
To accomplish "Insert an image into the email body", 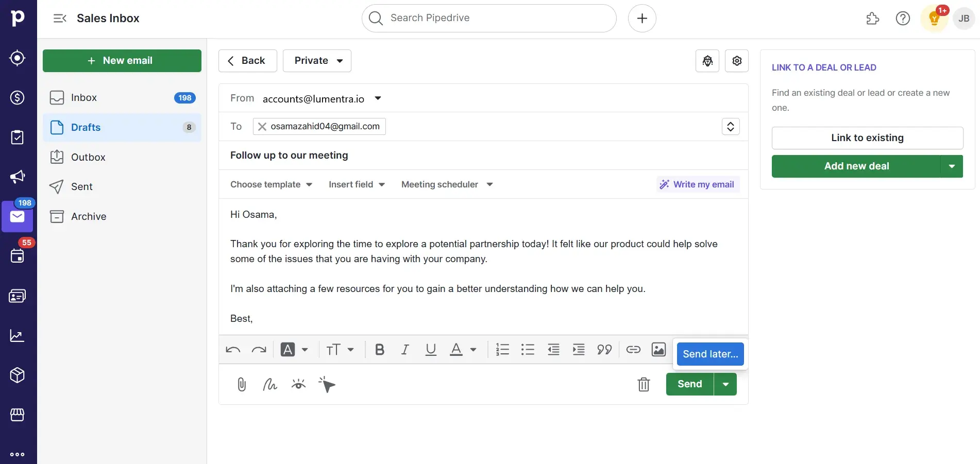I will (x=658, y=350).
